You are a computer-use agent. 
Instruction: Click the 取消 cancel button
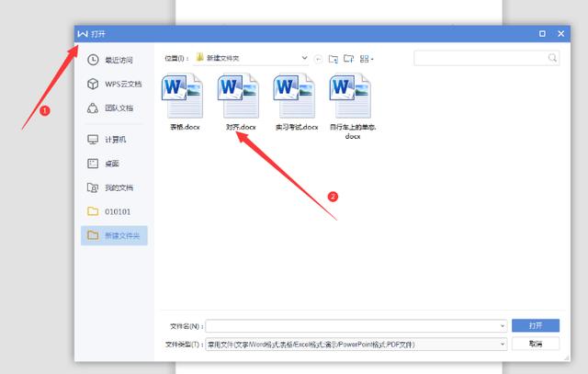coord(536,344)
